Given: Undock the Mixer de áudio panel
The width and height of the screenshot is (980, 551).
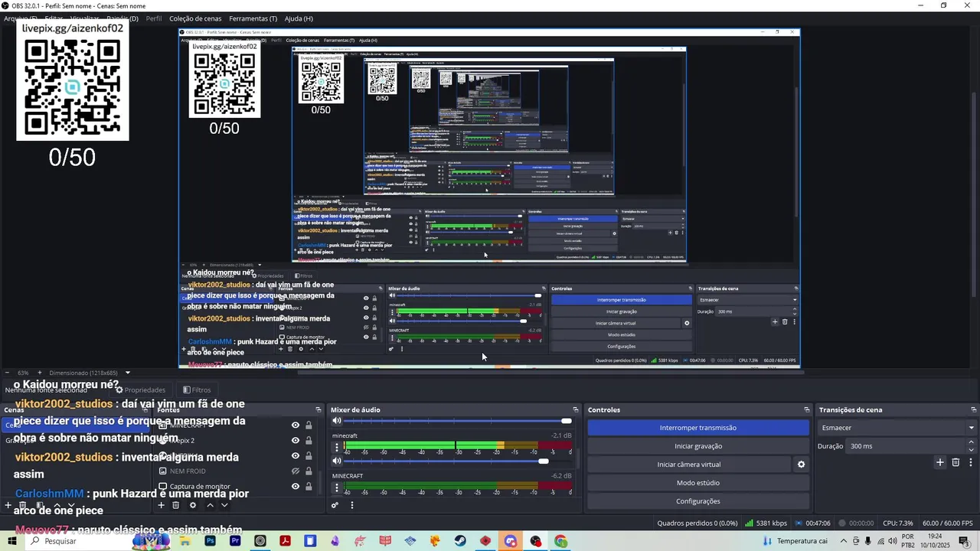Looking at the screenshot, I should [576, 410].
